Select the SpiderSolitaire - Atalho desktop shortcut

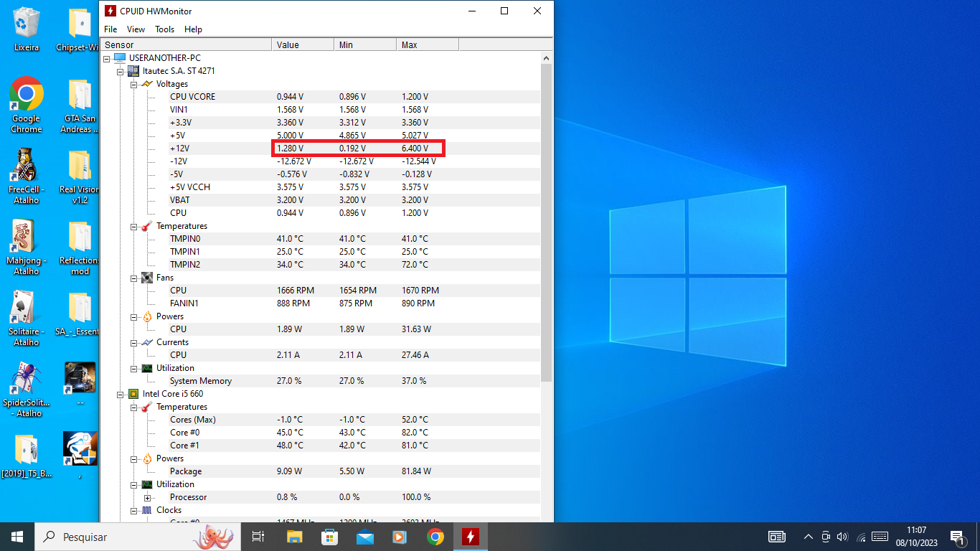(27, 389)
